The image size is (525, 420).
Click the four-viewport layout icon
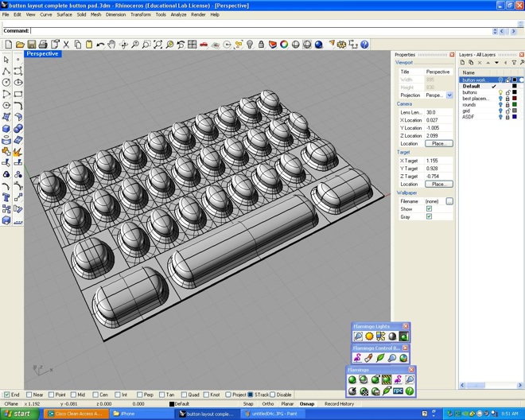click(x=192, y=45)
